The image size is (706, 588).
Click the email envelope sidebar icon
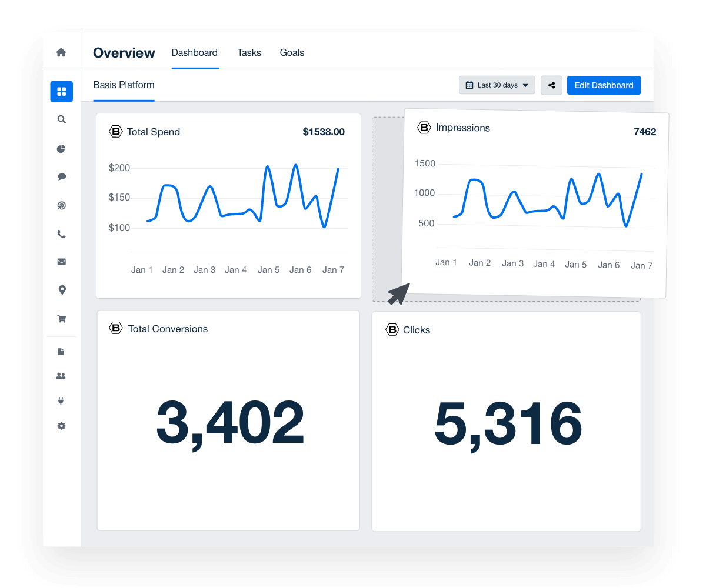pos(61,261)
